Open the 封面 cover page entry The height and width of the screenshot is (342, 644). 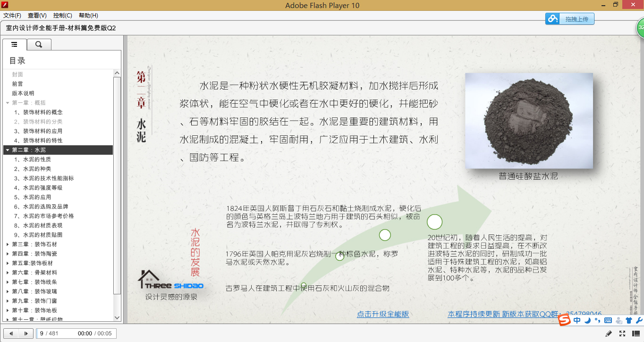click(17, 75)
